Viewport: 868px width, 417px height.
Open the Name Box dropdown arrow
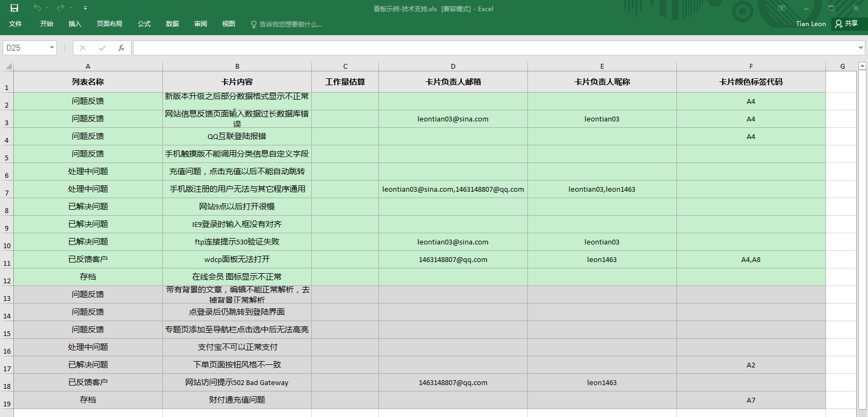point(52,48)
